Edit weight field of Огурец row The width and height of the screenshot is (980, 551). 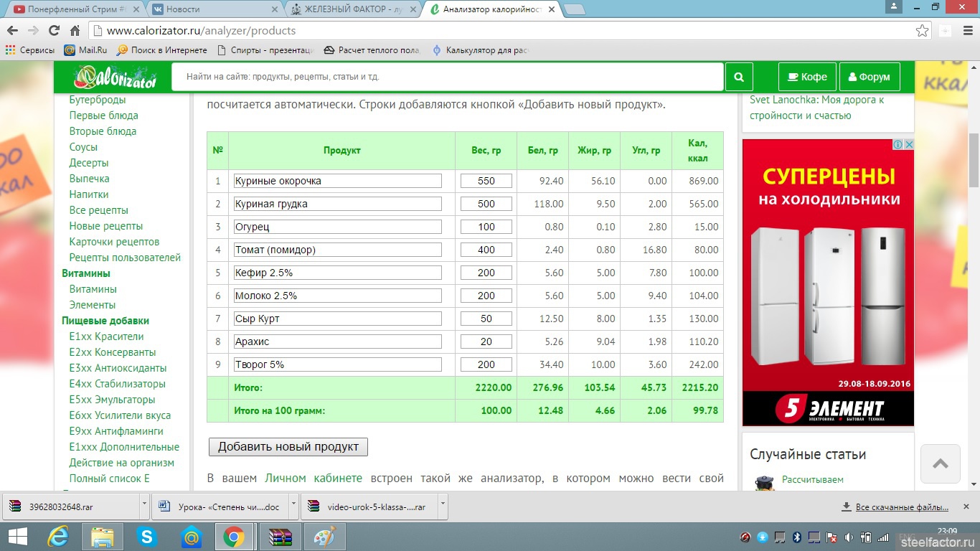(x=486, y=227)
